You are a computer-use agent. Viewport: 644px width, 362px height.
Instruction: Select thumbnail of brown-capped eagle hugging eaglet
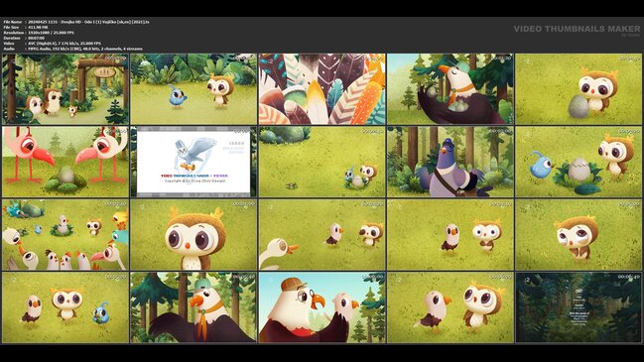point(322,307)
